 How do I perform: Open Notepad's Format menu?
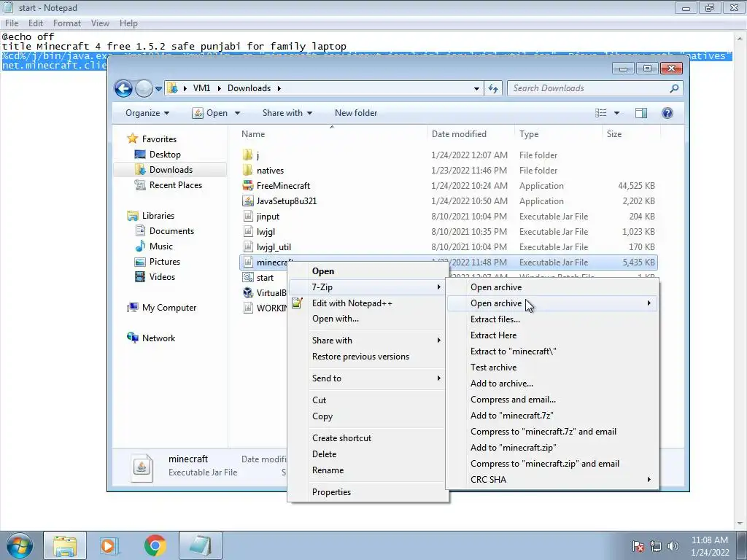(x=66, y=23)
